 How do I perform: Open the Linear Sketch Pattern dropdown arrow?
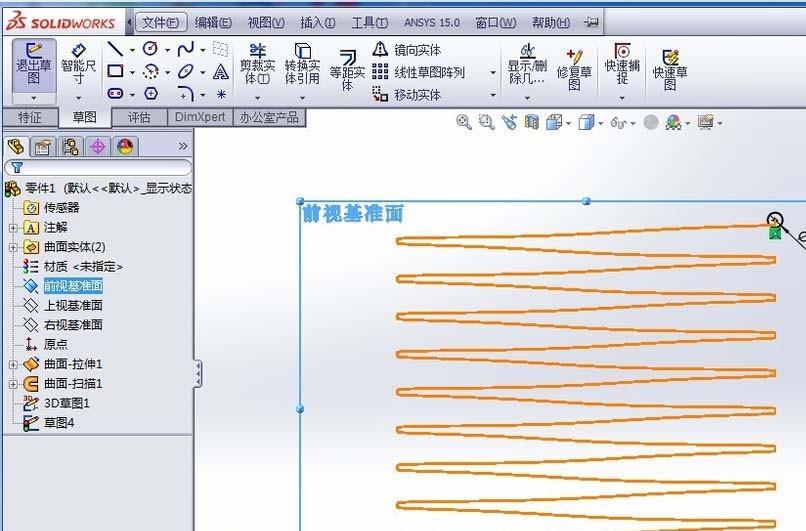tap(493, 72)
